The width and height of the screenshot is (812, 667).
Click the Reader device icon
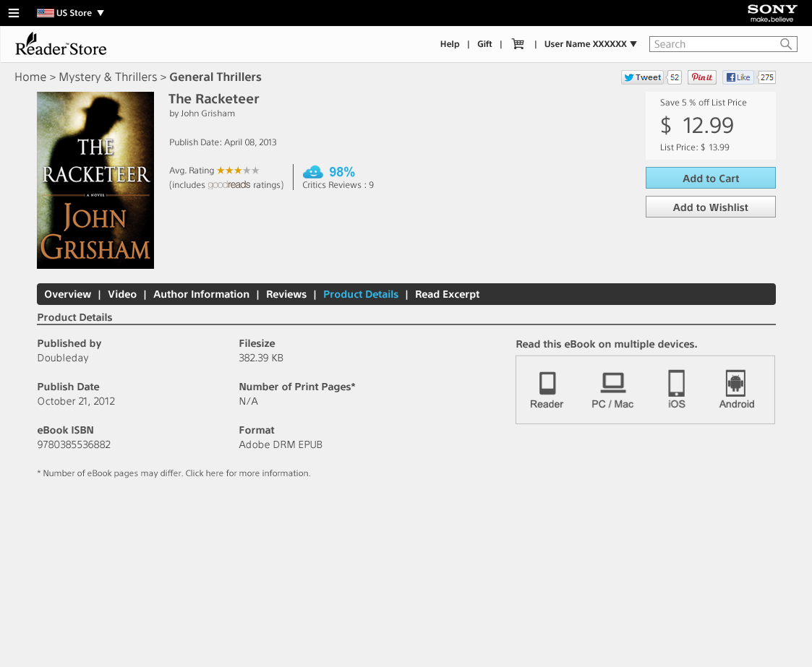547,384
